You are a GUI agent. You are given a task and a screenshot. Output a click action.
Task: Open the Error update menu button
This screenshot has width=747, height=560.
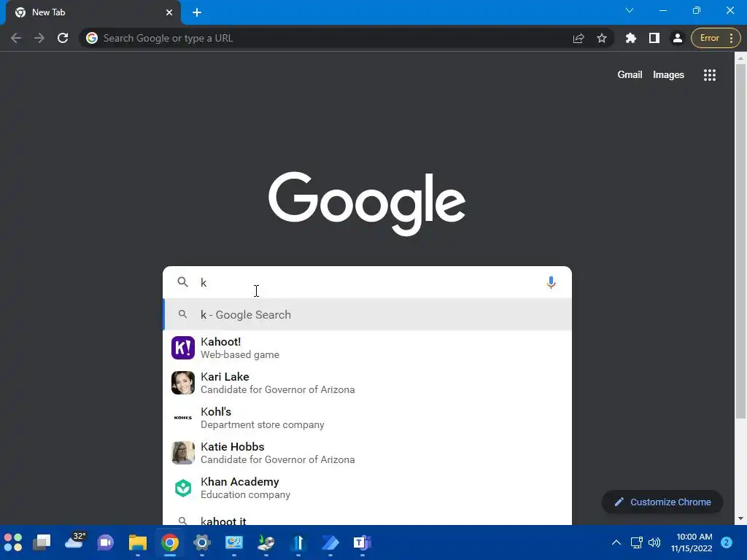[x=716, y=38]
